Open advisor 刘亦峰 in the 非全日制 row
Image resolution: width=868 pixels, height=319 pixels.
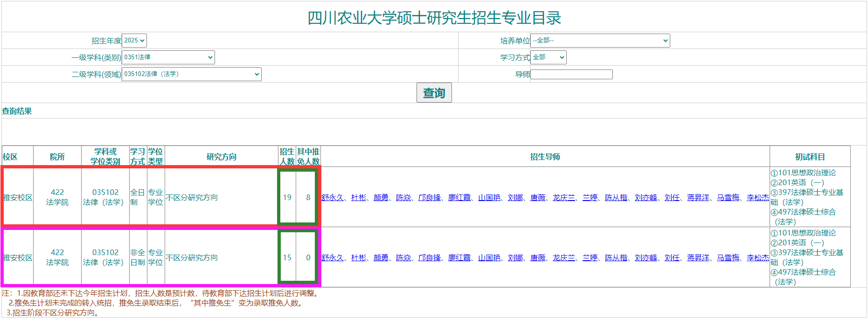tap(646, 258)
